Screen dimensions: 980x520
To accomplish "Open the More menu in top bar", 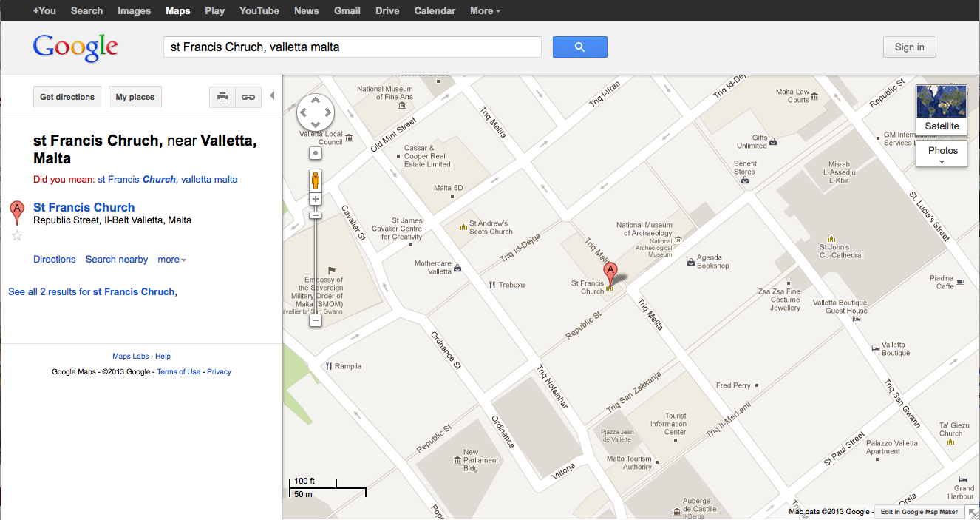I will (x=485, y=10).
